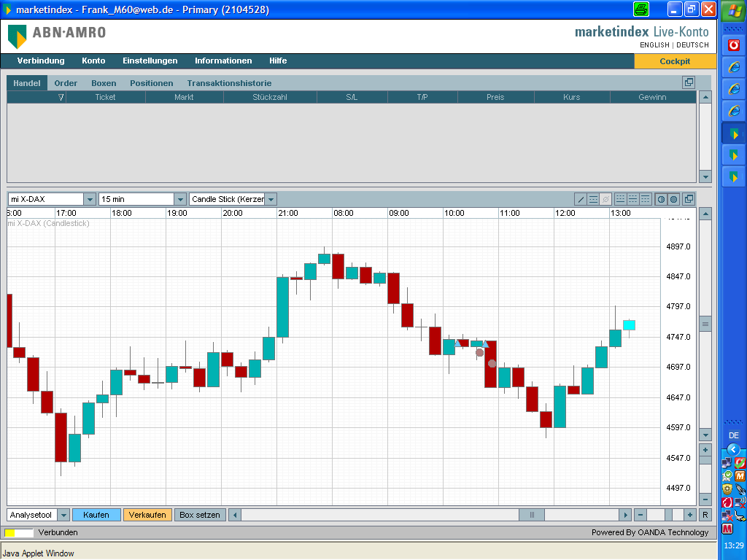Click the horizontal channel lines tool icon

coord(594,199)
